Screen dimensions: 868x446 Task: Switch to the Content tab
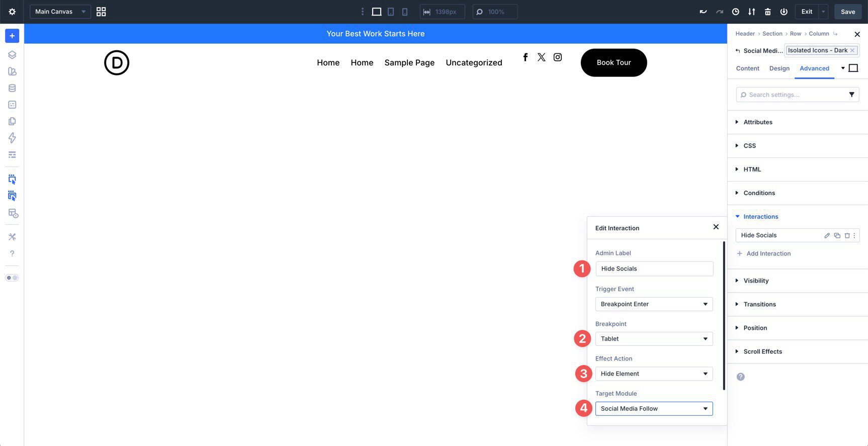[x=747, y=68]
